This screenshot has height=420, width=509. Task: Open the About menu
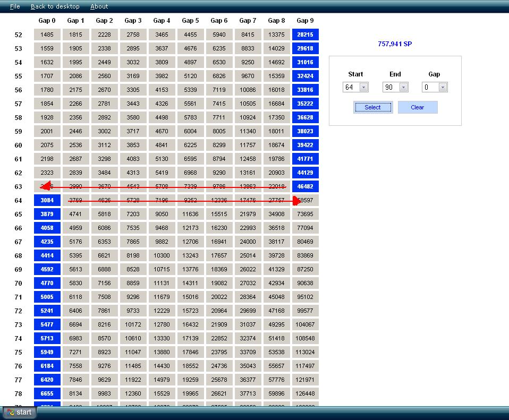(99, 6)
